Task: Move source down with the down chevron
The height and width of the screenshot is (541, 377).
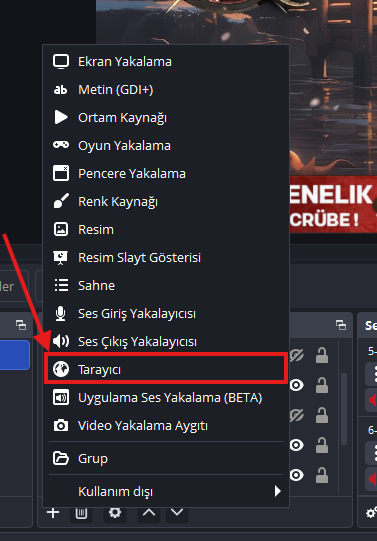Action: [x=177, y=513]
